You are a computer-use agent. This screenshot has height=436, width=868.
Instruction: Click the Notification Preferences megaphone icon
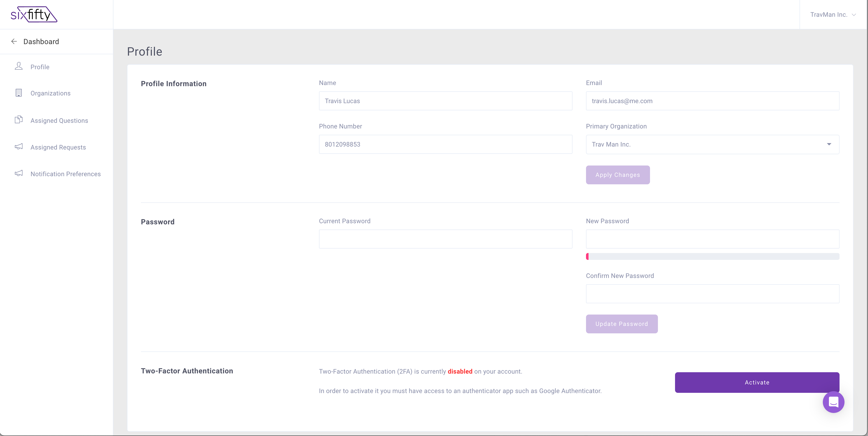coord(19,173)
